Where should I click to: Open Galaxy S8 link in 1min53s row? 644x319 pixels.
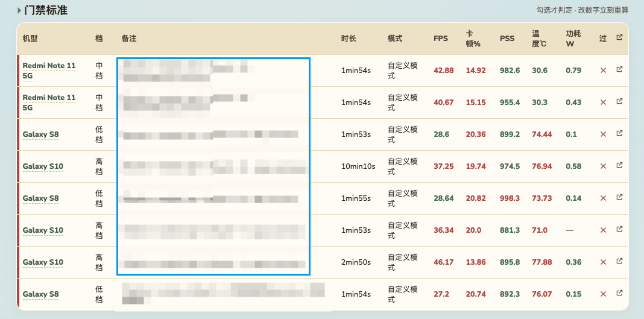tap(40, 134)
